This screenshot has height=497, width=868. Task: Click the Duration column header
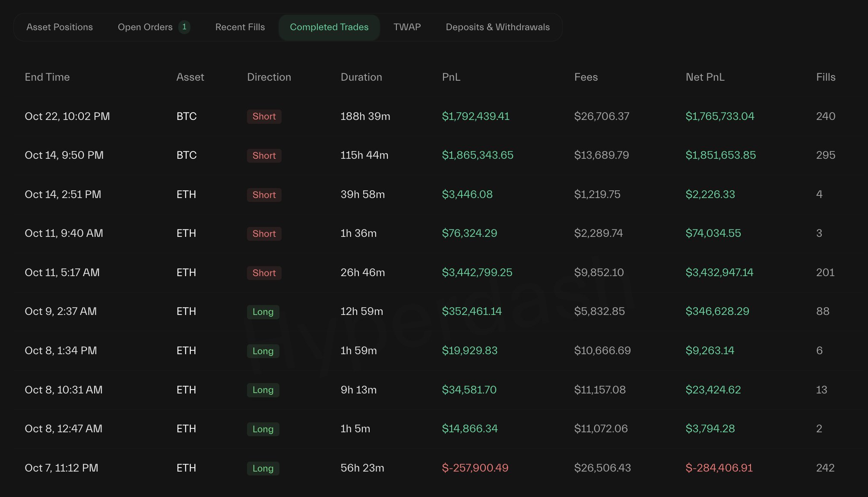point(361,77)
